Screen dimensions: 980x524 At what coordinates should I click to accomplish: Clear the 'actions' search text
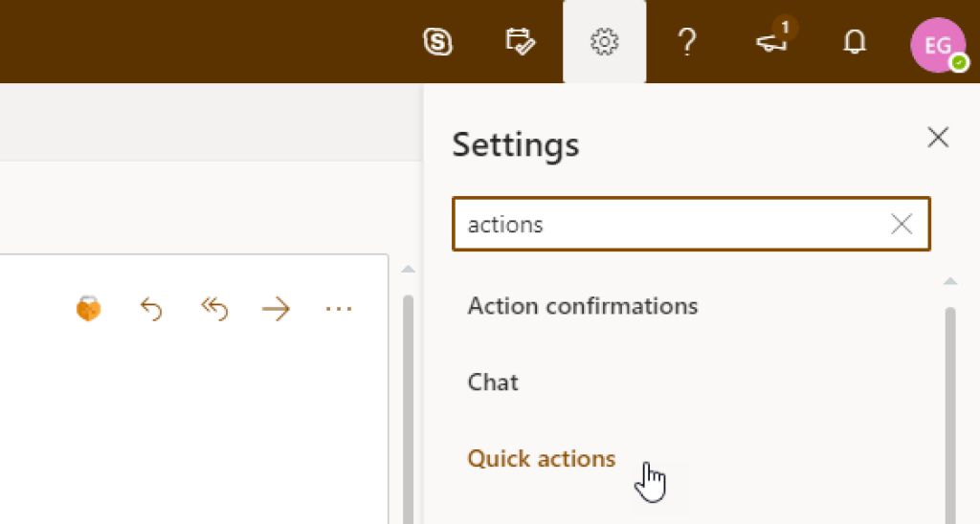[902, 225]
